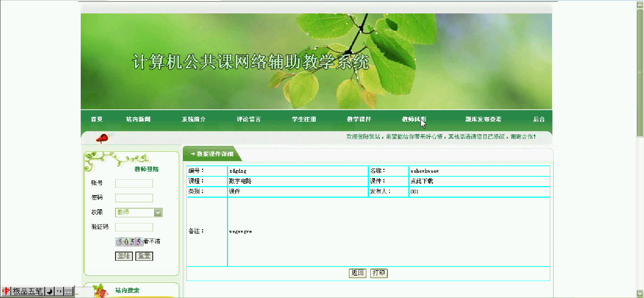Click the captcha image 5055
The width and height of the screenshot is (644, 298).
click(x=129, y=242)
